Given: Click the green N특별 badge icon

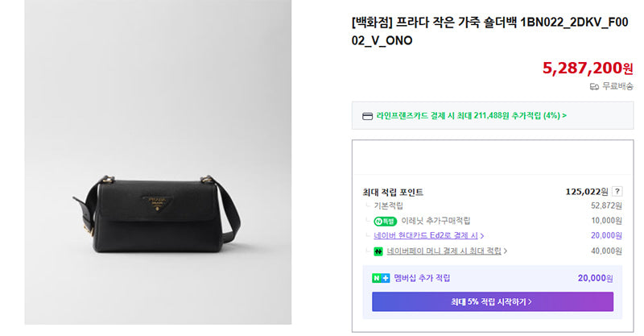Looking at the screenshot, I should pyautogui.click(x=385, y=222).
